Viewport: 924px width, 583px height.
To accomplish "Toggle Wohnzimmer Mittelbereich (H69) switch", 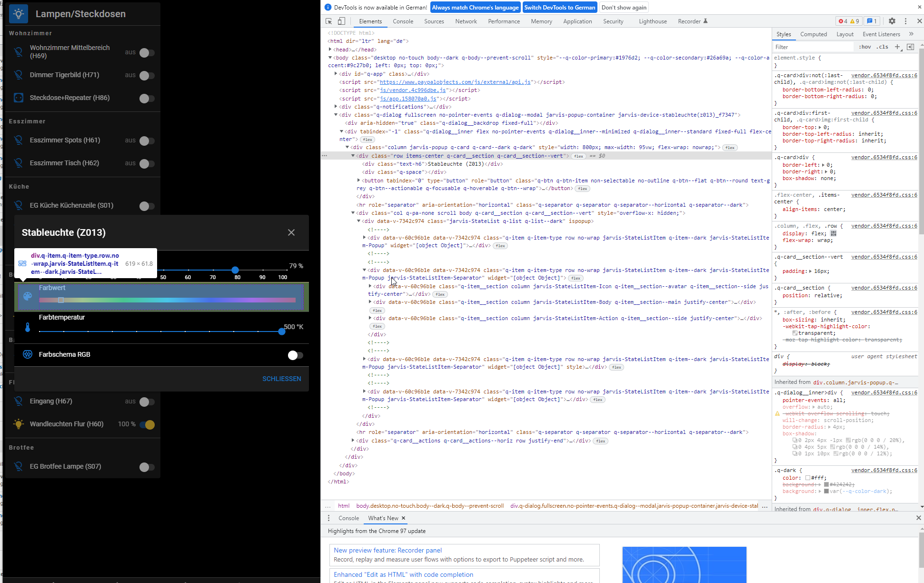I will point(147,52).
